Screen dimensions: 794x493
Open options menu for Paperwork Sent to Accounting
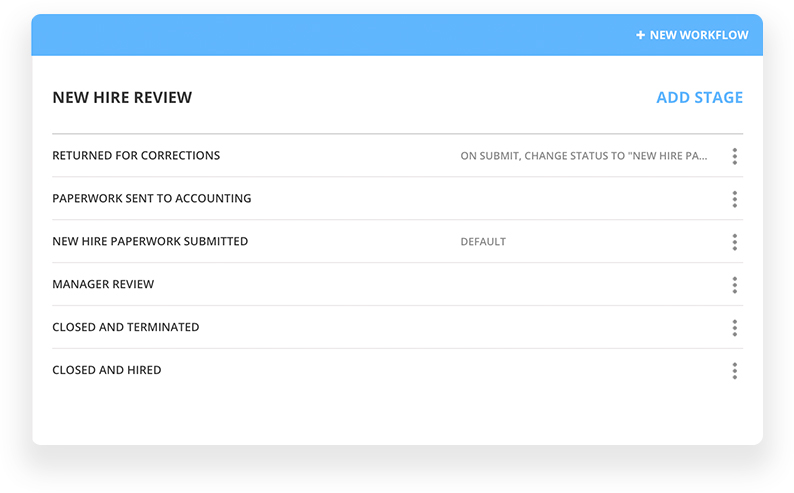pyautogui.click(x=734, y=199)
